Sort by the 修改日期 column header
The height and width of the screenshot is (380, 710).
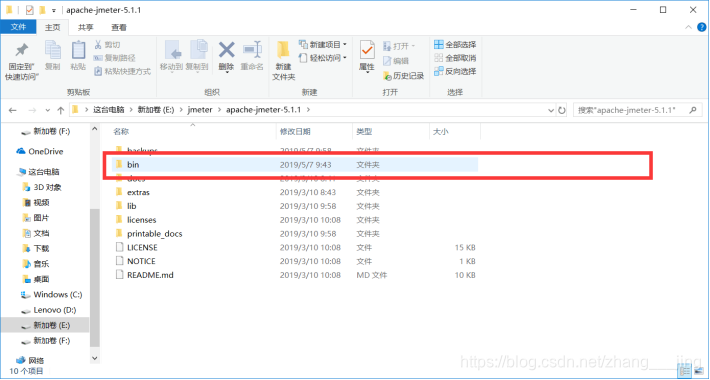[x=295, y=132]
